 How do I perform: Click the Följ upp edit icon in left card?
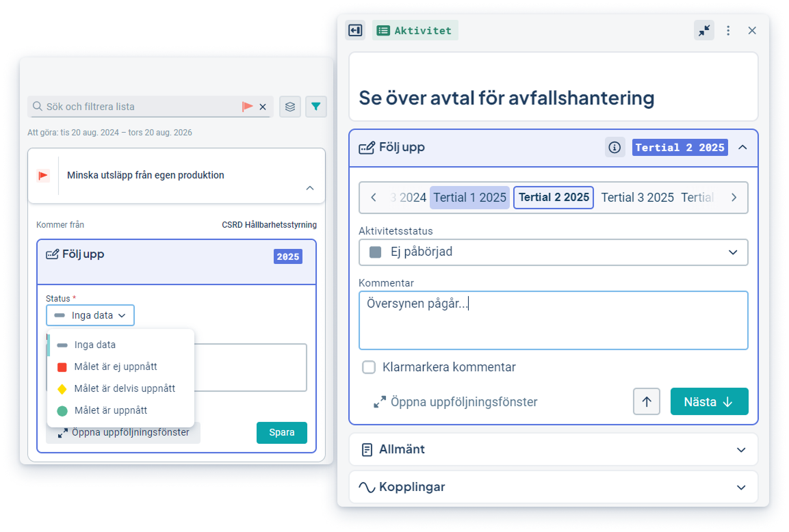pos(52,254)
